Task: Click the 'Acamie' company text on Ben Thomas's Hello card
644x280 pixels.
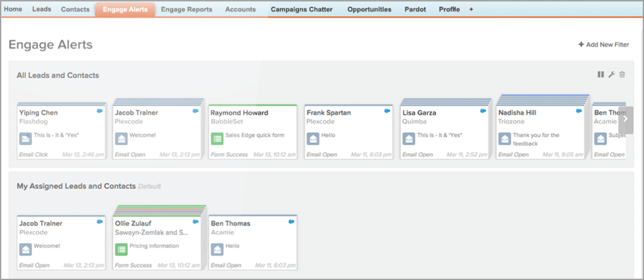Action: 222,233
